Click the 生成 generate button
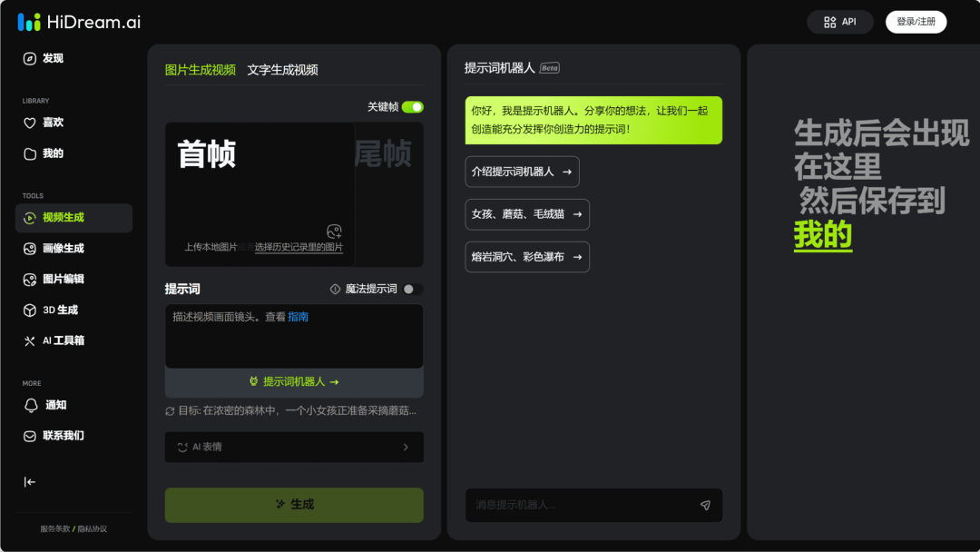980x552 pixels. tap(294, 505)
